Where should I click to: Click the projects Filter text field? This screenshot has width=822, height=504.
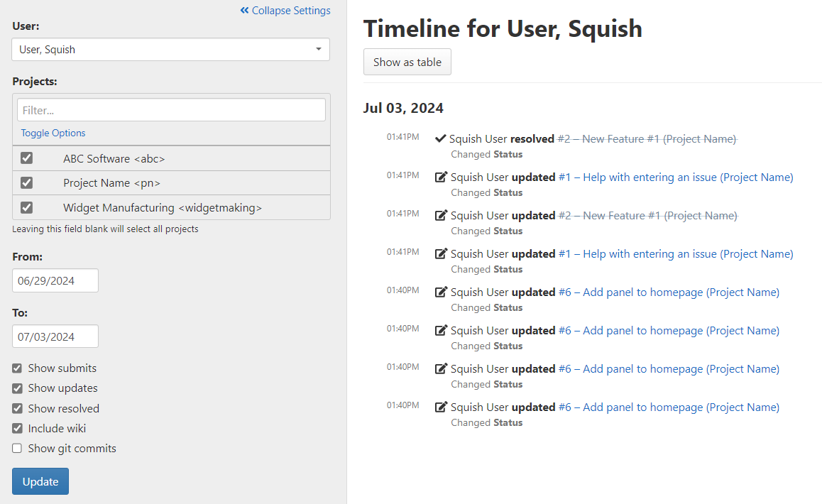171,110
